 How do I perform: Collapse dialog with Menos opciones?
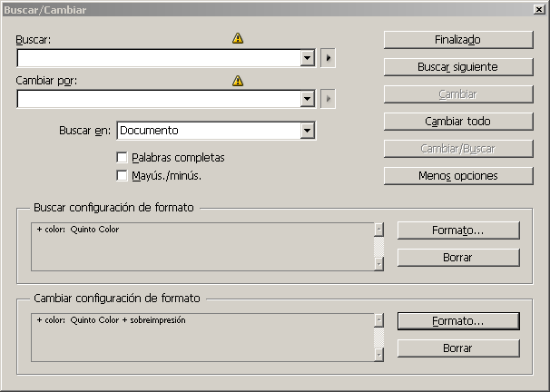pos(458,176)
